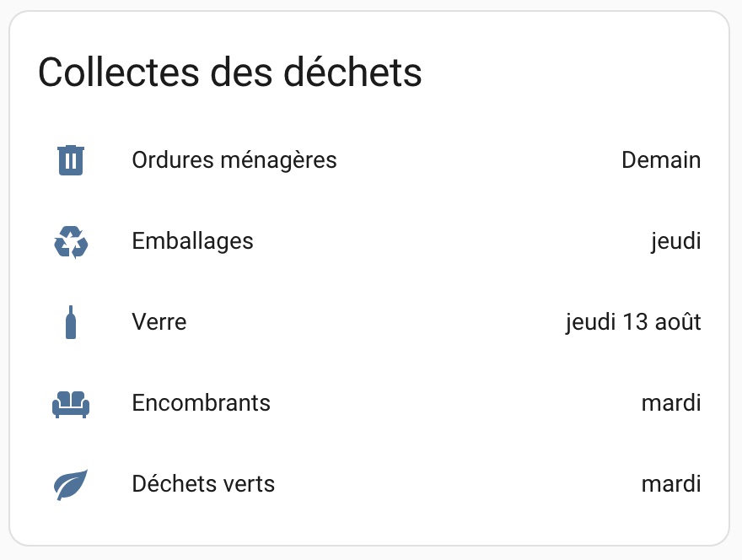Open the Encombrants entity label
Image resolution: width=742 pixels, height=560 pixels.
pyautogui.click(x=202, y=403)
